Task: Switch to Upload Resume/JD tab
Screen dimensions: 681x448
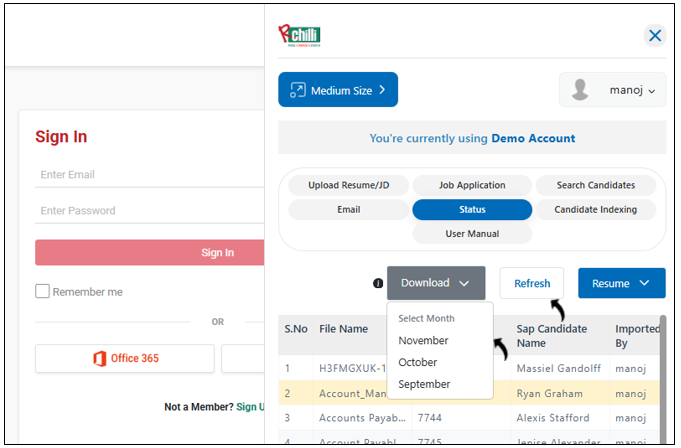Action: point(348,186)
